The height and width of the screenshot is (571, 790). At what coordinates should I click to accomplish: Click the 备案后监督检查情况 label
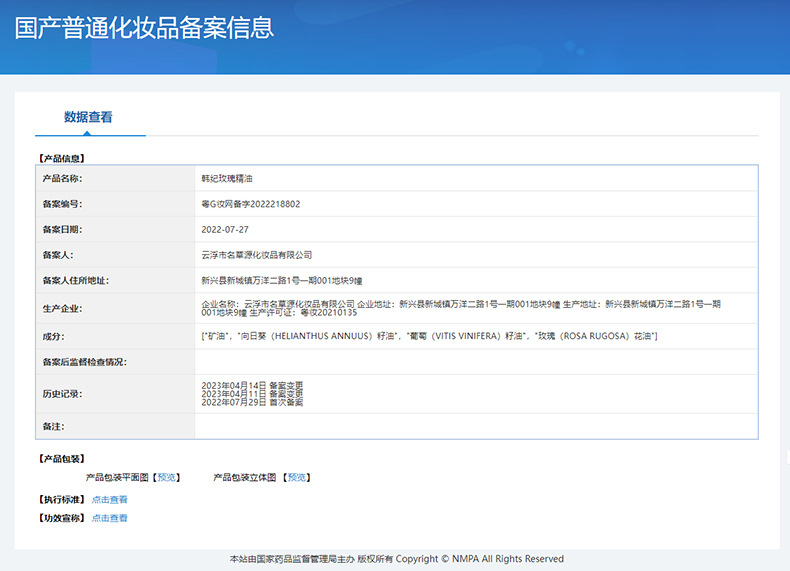[84, 362]
